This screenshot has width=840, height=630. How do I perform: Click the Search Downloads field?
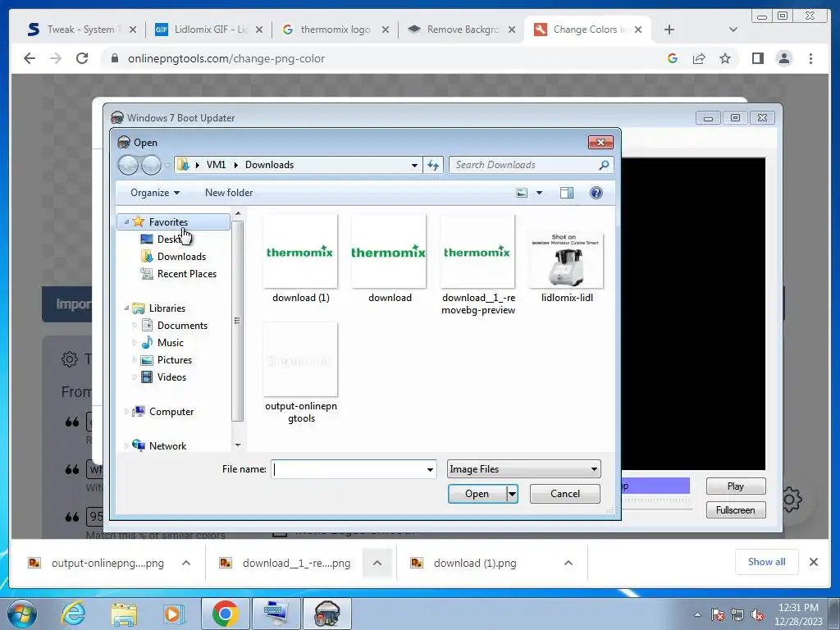click(525, 165)
